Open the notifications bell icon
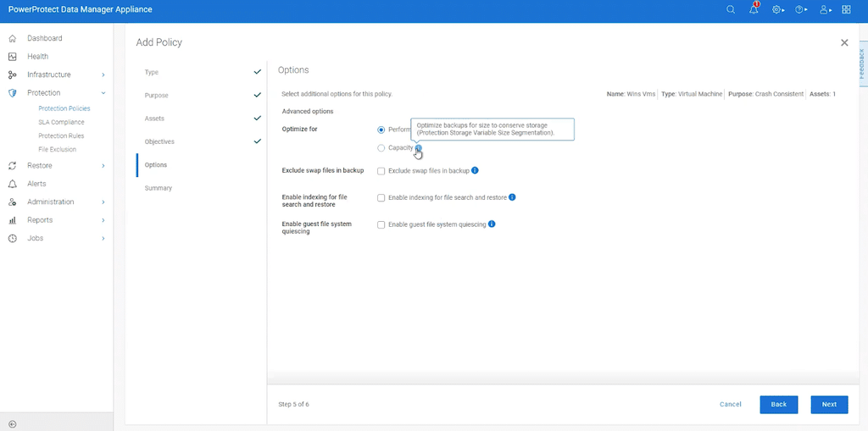The image size is (868, 431). [754, 9]
